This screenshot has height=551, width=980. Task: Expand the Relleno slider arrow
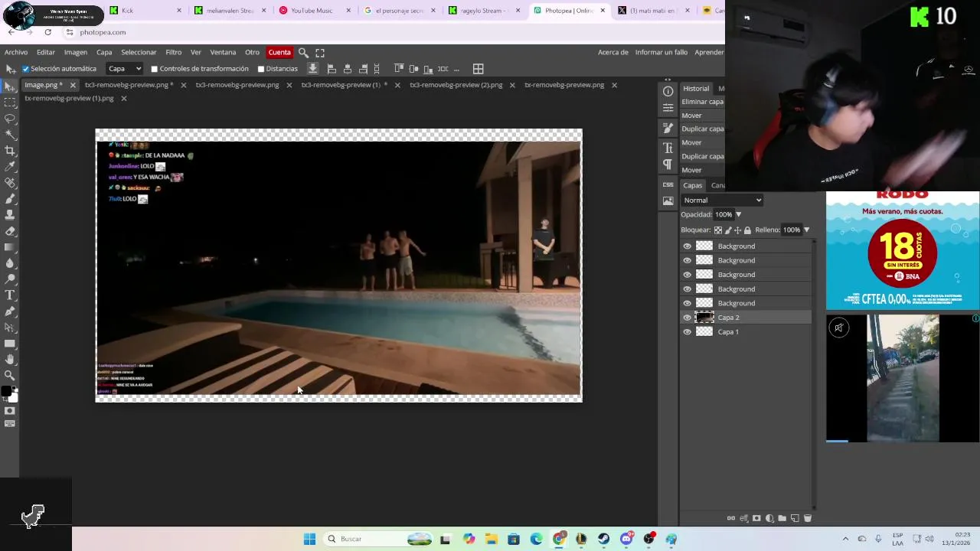point(806,230)
